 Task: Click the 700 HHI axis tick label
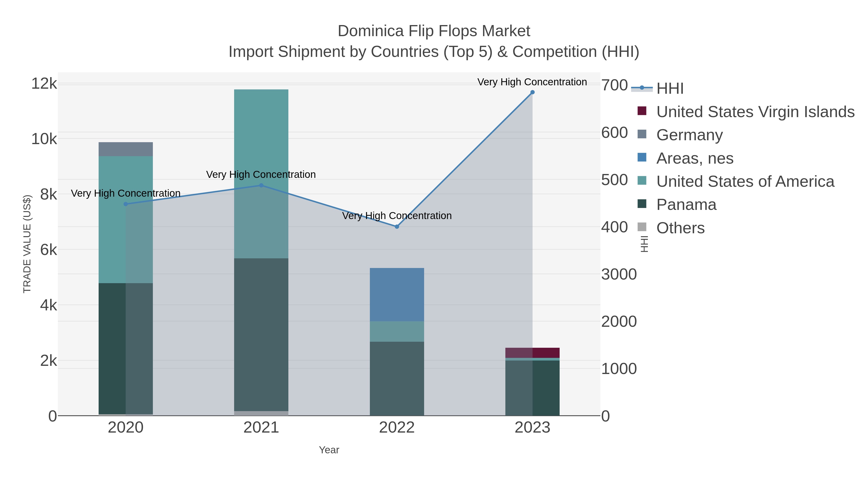click(x=615, y=85)
